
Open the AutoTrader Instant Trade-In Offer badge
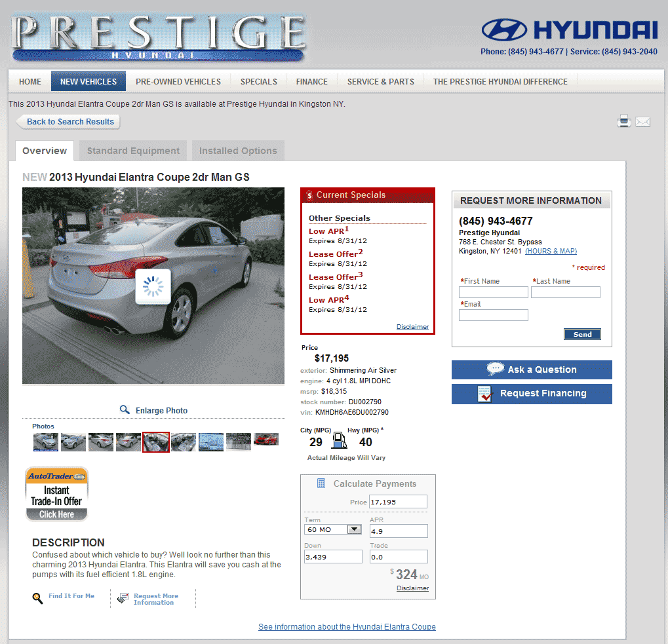click(56, 494)
